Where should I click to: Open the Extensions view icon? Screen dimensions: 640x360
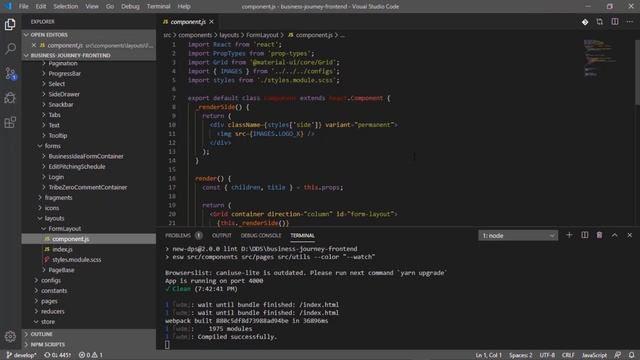[x=10, y=122]
